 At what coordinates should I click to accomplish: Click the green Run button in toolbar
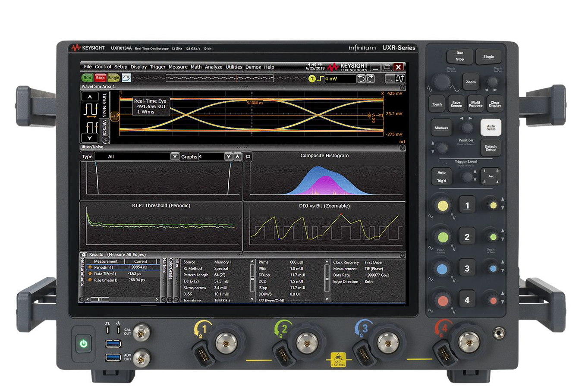87,78
